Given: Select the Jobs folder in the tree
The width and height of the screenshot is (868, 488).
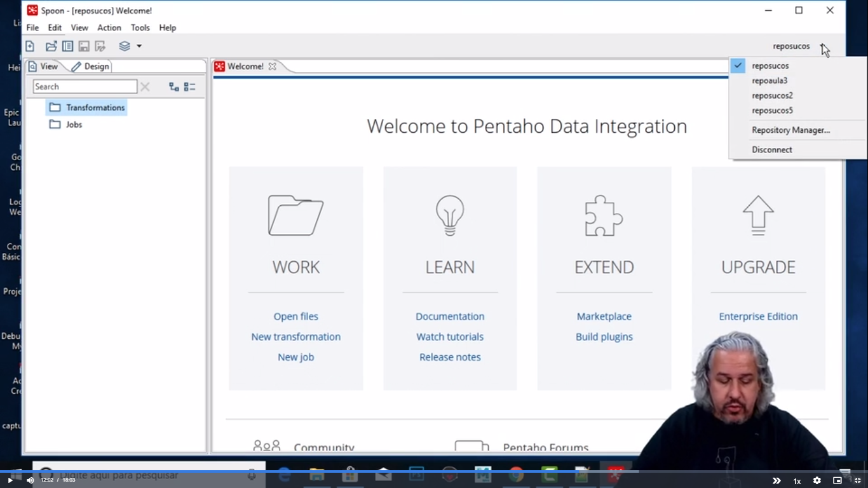Looking at the screenshot, I should (66, 125).
